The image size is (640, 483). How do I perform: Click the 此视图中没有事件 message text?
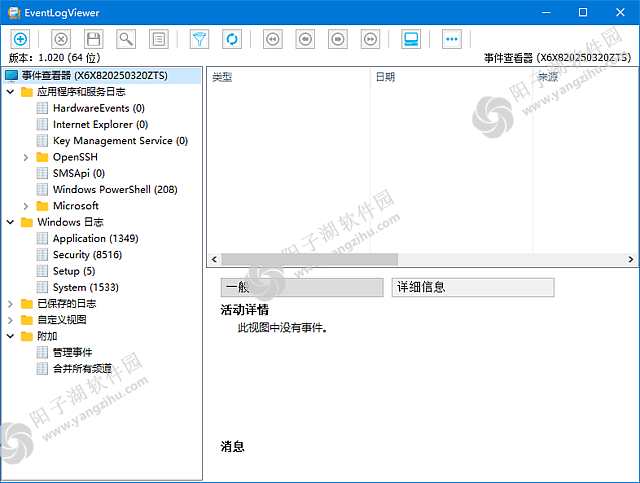[x=282, y=327]
